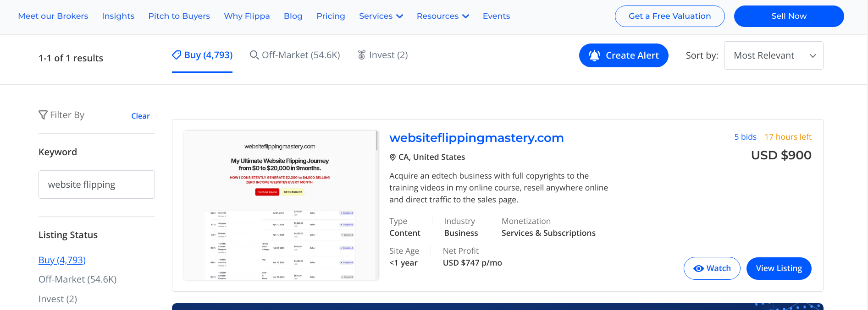Image resolution: width=868 pixels, height=310 pixels.
Task: Visit the Blog link
Action: pyautogui.click(x=293, y=16)
